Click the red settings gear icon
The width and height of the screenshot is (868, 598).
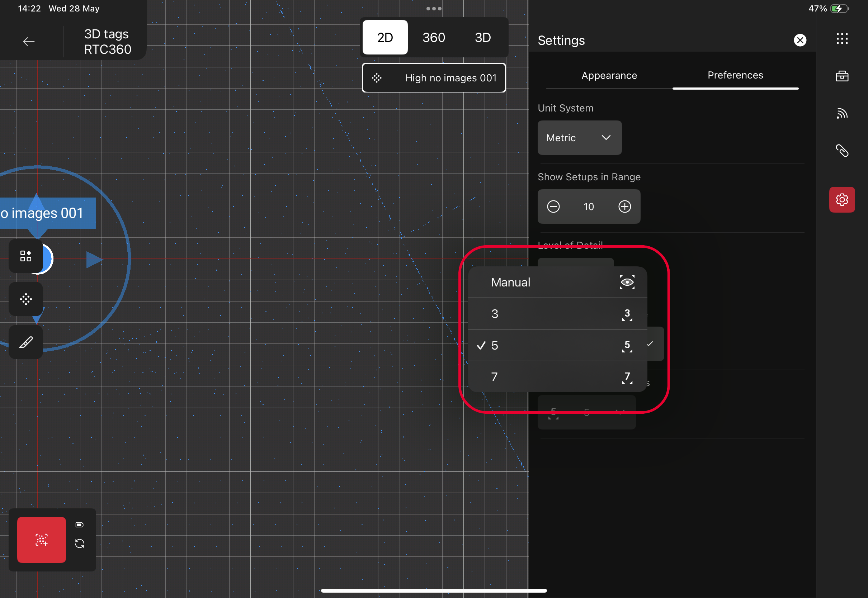[x=842, y=200]
